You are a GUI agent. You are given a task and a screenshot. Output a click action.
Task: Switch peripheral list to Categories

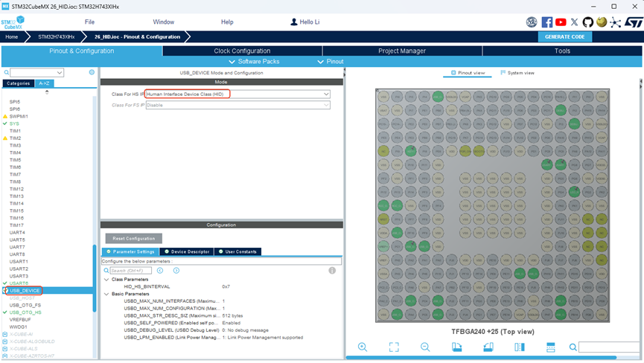coord(18,83)
